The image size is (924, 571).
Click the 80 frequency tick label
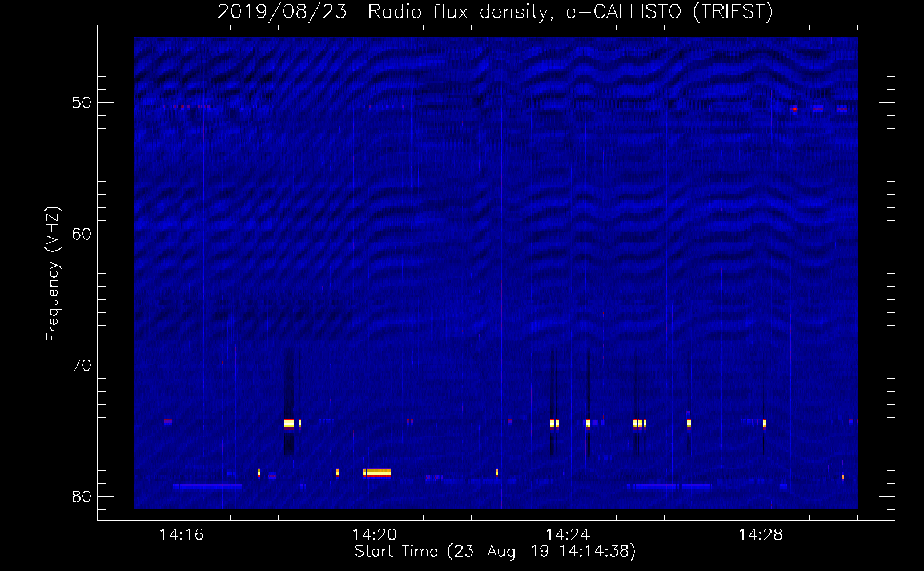click(82, 497)
